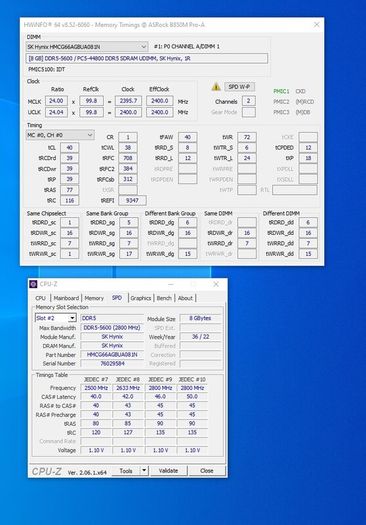Click the tRFC value 708 field
This screenshot has width=366, height=525.
pyautogui.click(x=128, y=158)
